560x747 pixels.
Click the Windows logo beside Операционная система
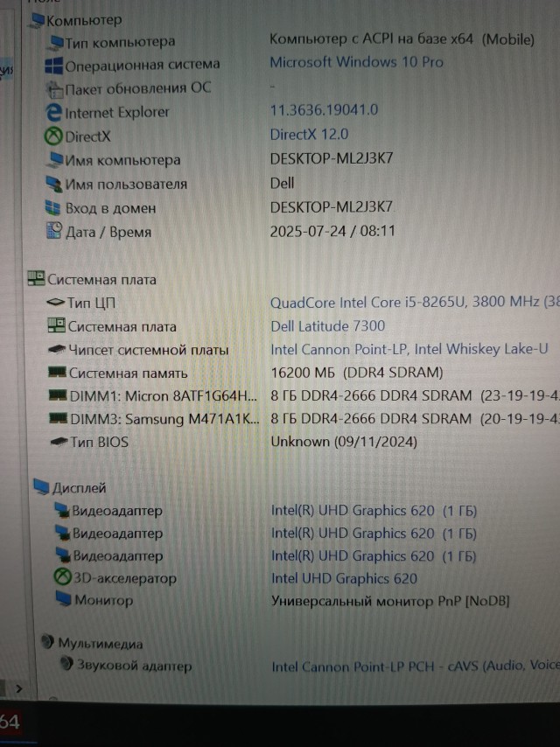pos(53,66)
